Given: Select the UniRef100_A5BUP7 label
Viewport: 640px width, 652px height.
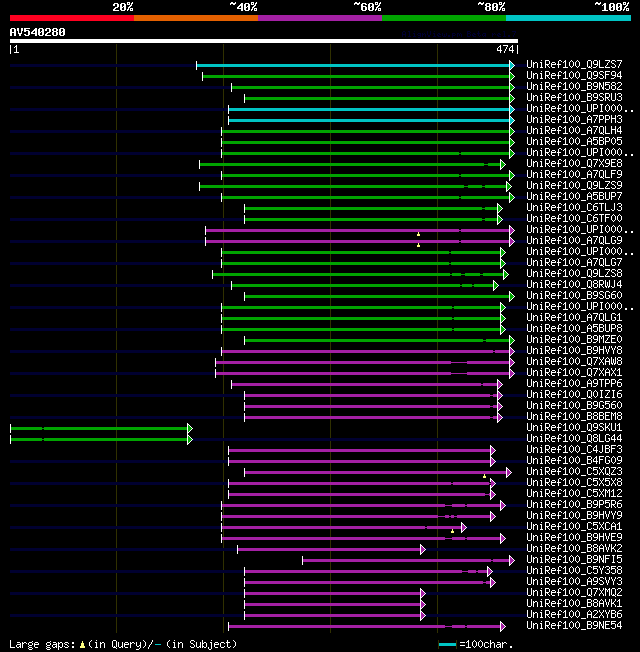Looking at the screenshot, I should click(574, 197).
